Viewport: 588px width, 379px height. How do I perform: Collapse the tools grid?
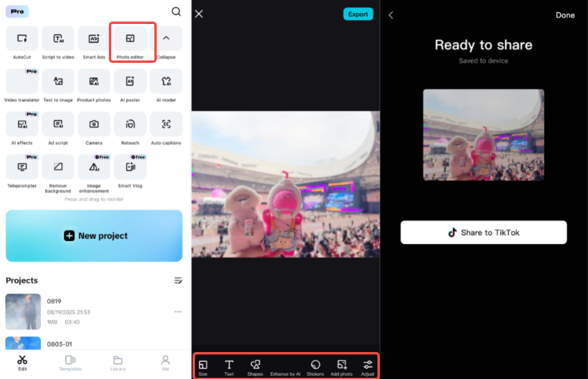pos(166,38)
